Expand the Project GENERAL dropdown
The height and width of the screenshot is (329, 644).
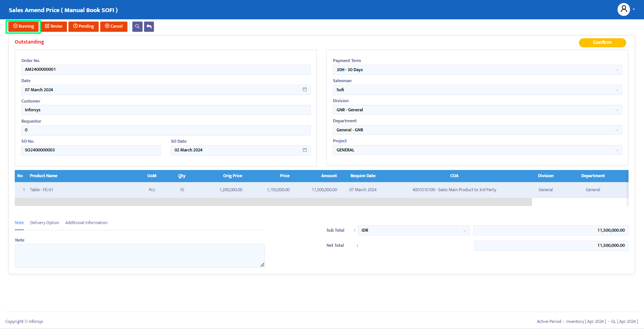tap(477, 150)
